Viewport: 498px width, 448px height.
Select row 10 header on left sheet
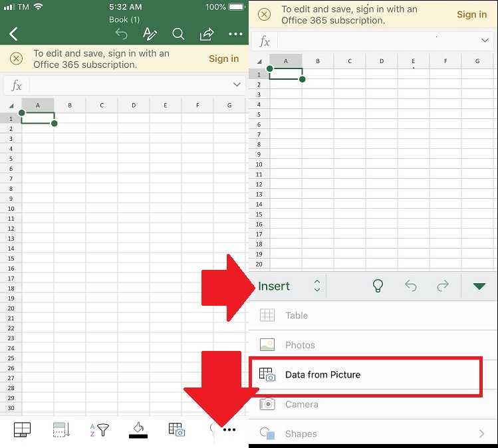[11, 209]
